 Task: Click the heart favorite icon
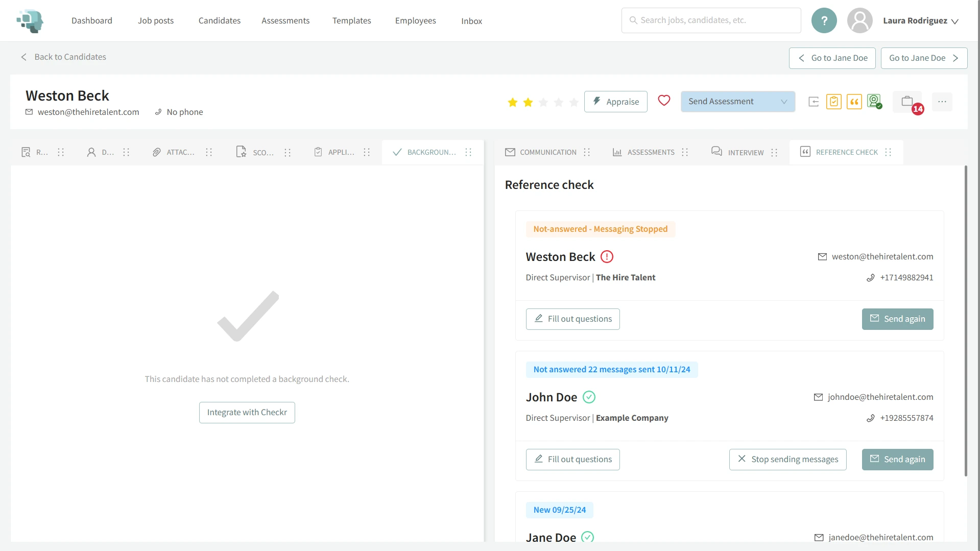[x=663, y=101]
